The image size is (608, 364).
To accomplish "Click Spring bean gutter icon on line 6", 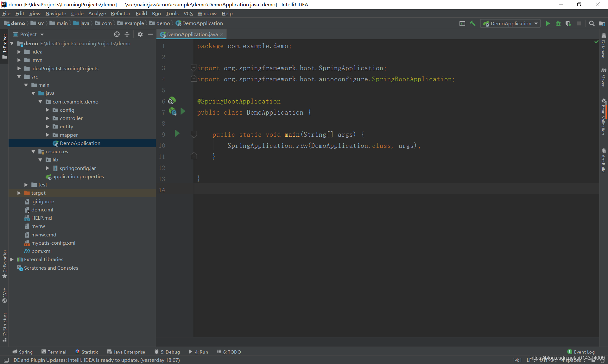I will click(x=172, y=101).
